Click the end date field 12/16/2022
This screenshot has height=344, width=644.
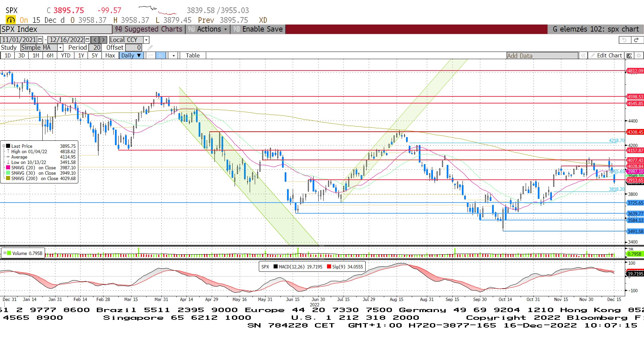pos(67,40)
